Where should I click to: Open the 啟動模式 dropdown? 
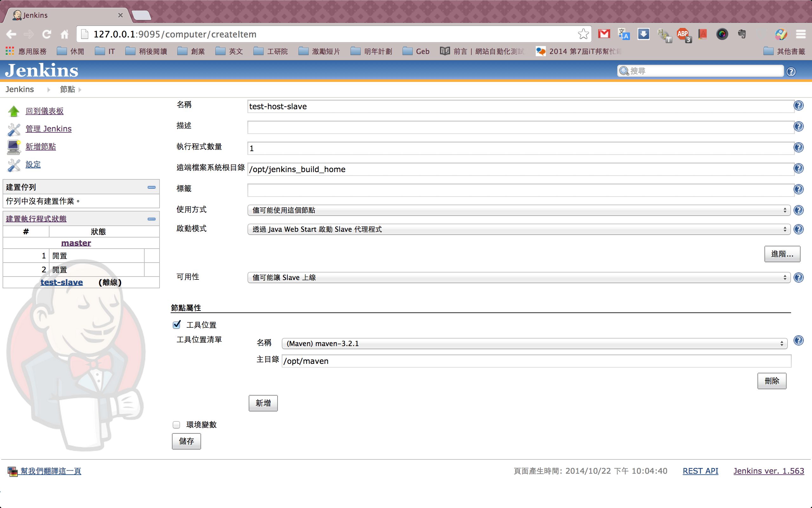[x=519, y=229]
